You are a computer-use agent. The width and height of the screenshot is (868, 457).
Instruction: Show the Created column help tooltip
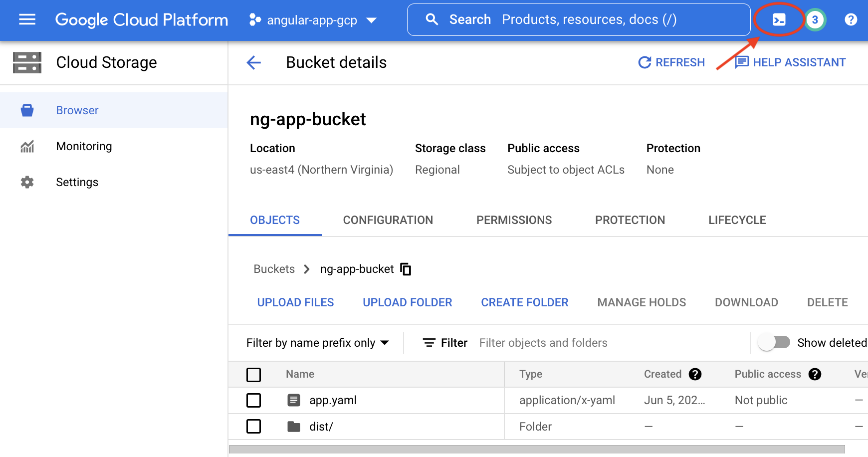695,374
